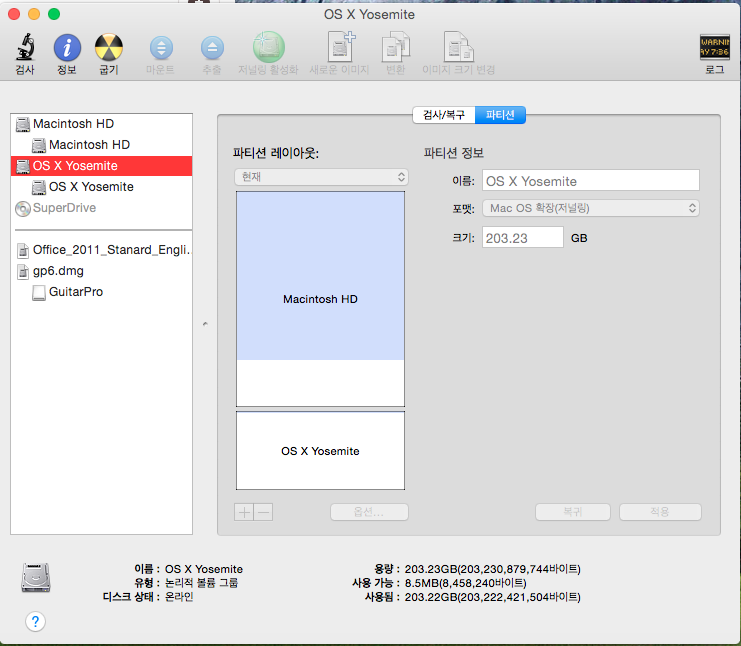
Task: Select the GuitarPro volume
Action: [101, 292]
